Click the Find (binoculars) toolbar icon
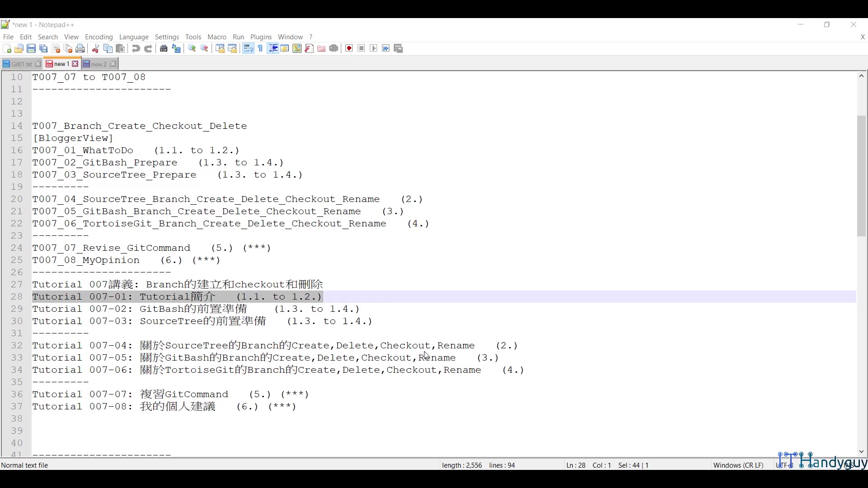This screenshot has height=488, width=868. click(164, 49)
